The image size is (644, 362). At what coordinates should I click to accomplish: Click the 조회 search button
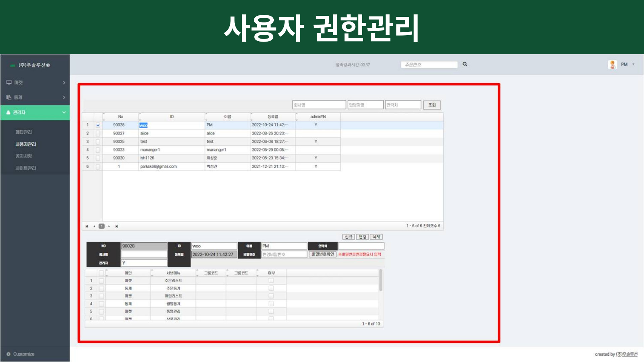432,105
